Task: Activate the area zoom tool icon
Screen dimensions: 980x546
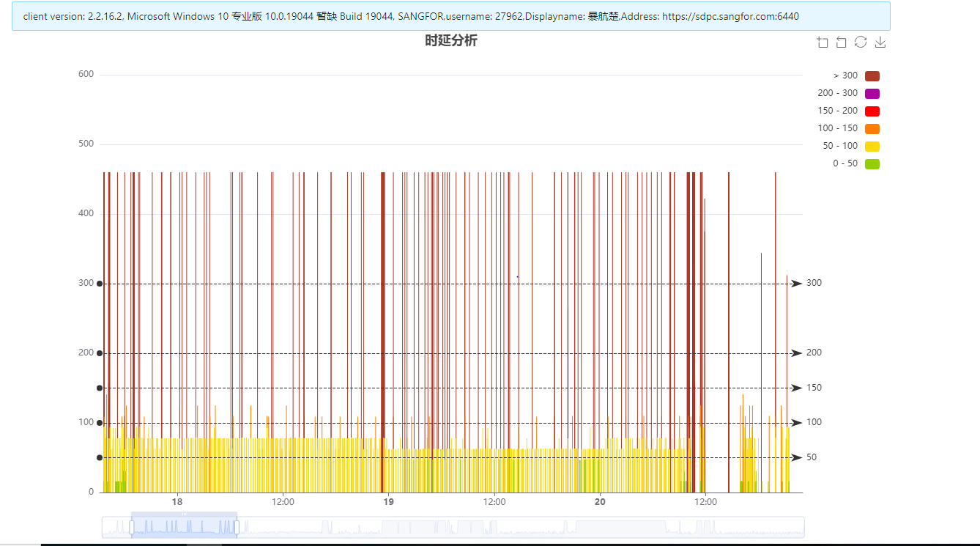Action: 823,43
